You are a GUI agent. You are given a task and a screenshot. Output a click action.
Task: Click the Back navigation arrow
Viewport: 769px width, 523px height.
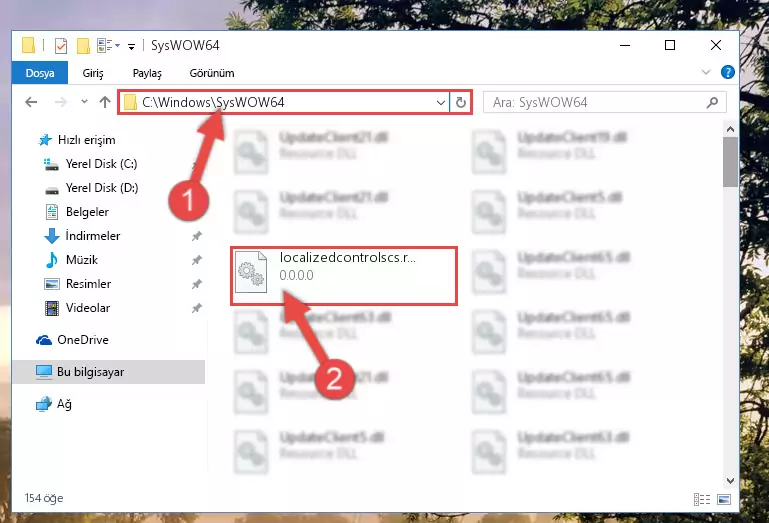(31, 102)
